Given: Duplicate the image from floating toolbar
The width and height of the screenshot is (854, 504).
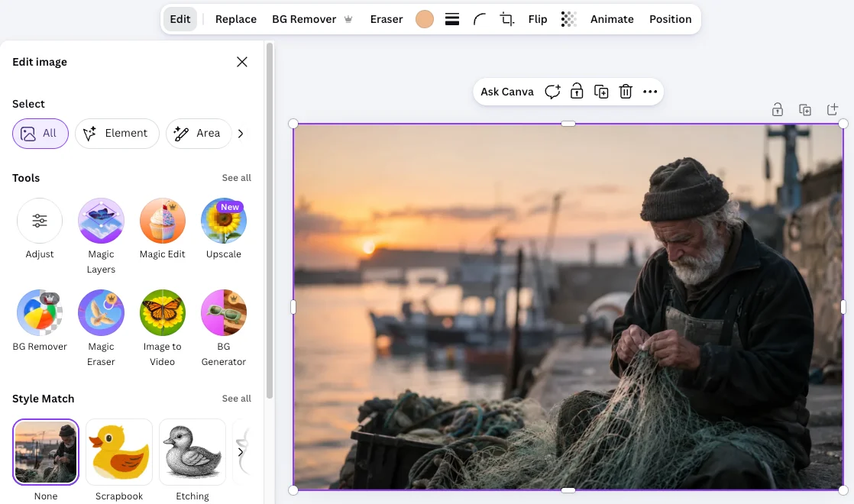Looking at the screenshot, I should tap(601, 92).
